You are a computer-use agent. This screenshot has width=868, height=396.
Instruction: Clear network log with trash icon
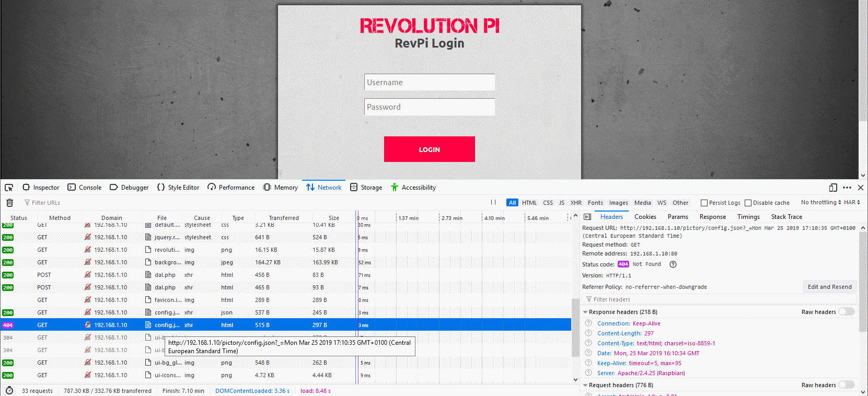(x=9, y=203)
